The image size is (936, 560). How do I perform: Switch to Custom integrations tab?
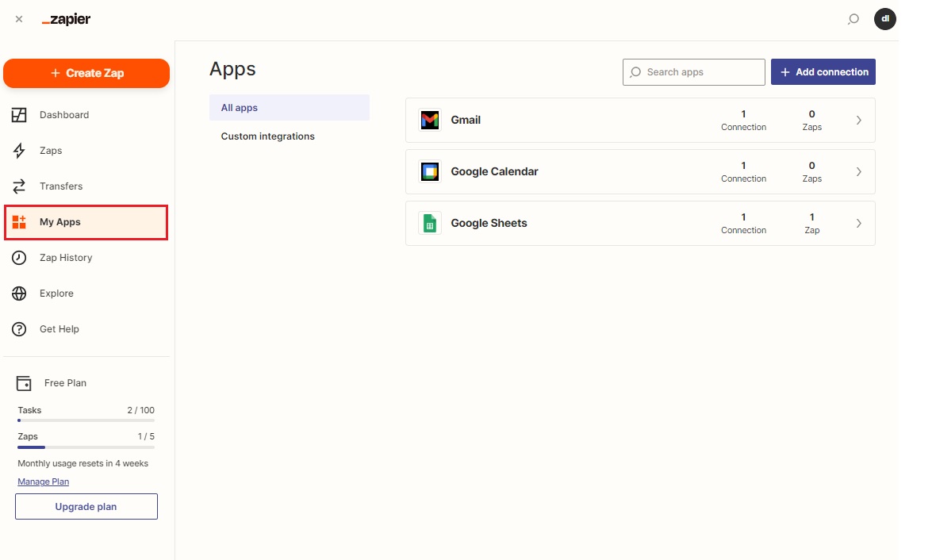pyautogui.click(x=268, y=136)
